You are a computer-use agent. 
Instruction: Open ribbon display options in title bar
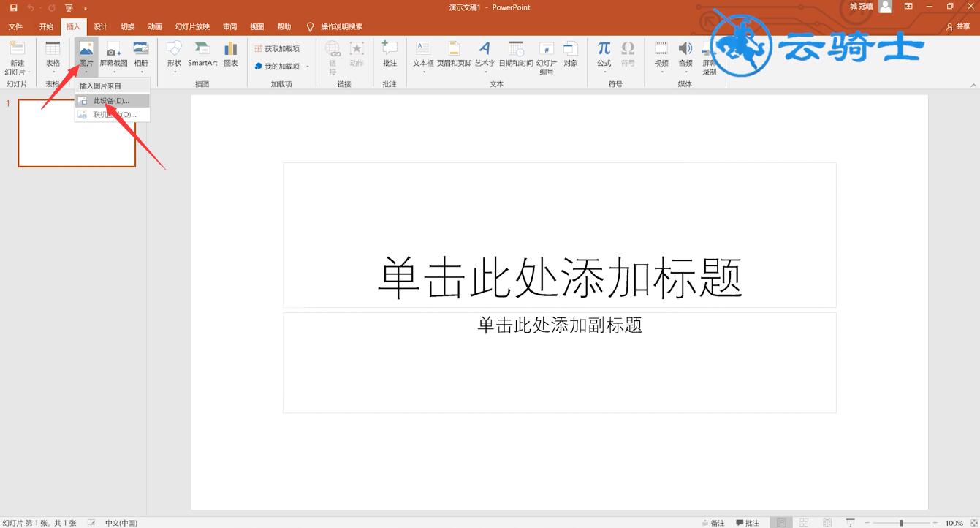[908, 7]
